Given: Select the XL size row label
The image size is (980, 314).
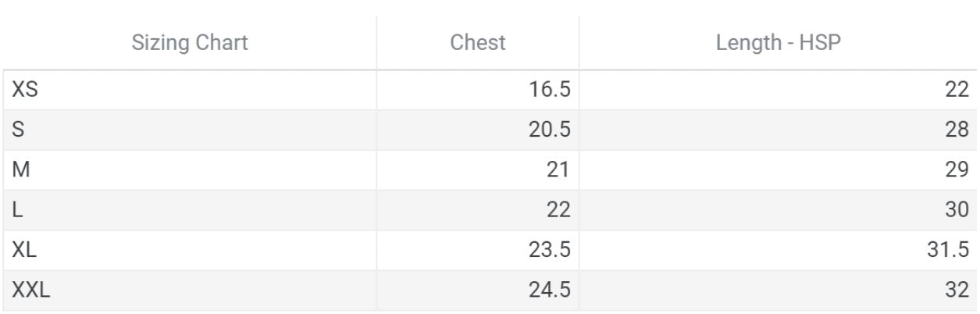Looking at the screenshot, I should point(25,250).
